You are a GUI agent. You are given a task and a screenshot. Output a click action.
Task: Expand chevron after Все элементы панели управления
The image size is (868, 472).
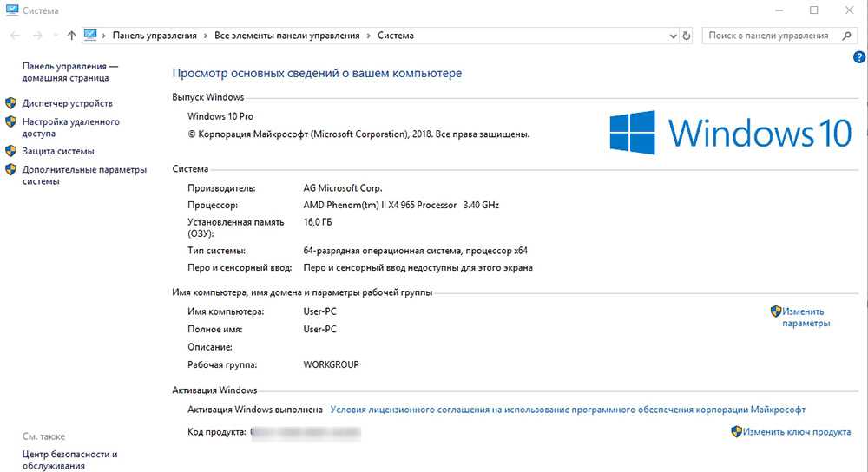point(368,36)
